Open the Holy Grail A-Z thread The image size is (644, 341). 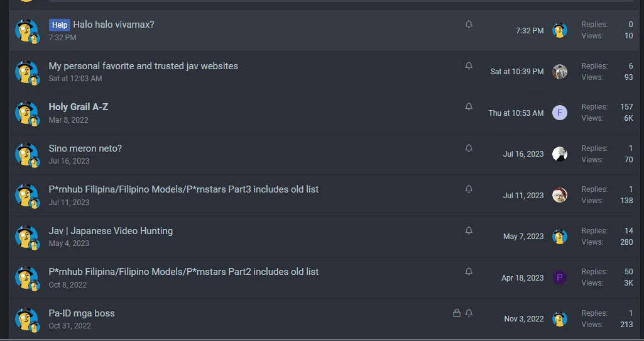pyautogui.click(x=79, y=107)
